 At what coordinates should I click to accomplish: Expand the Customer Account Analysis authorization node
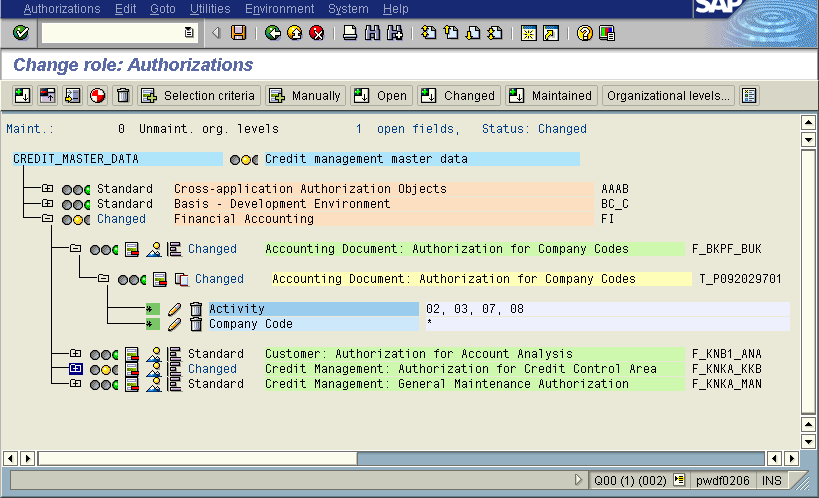[75, 354]
